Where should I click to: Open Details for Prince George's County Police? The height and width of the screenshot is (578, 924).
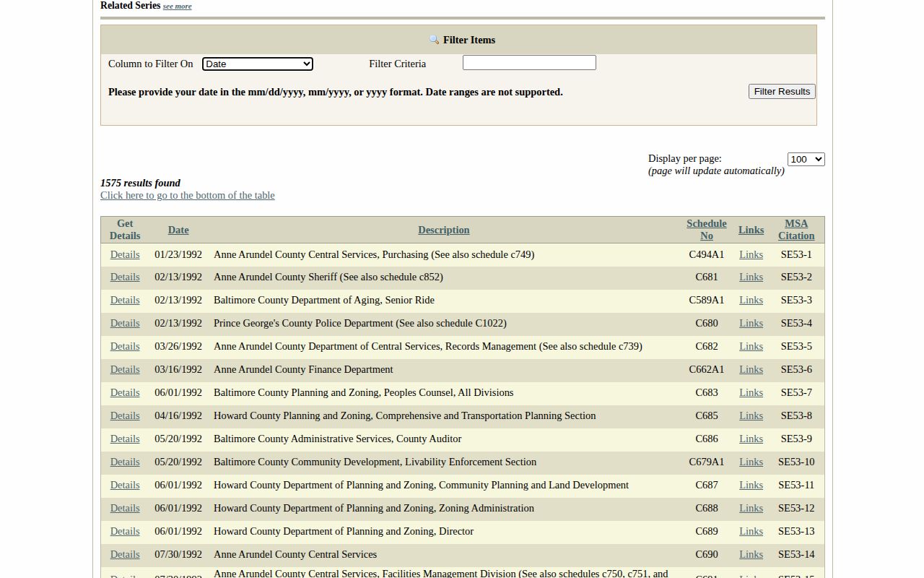pyautogui.click(x=125, y=323)
